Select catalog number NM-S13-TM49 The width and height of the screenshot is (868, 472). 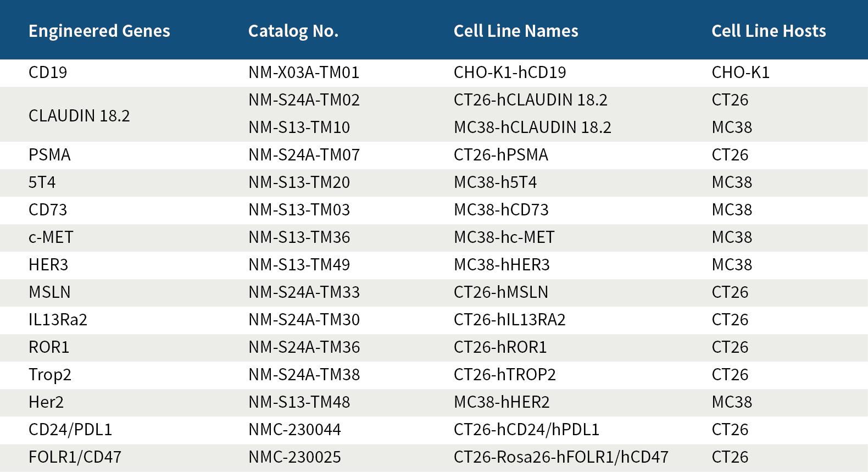[x=299, y=265]
